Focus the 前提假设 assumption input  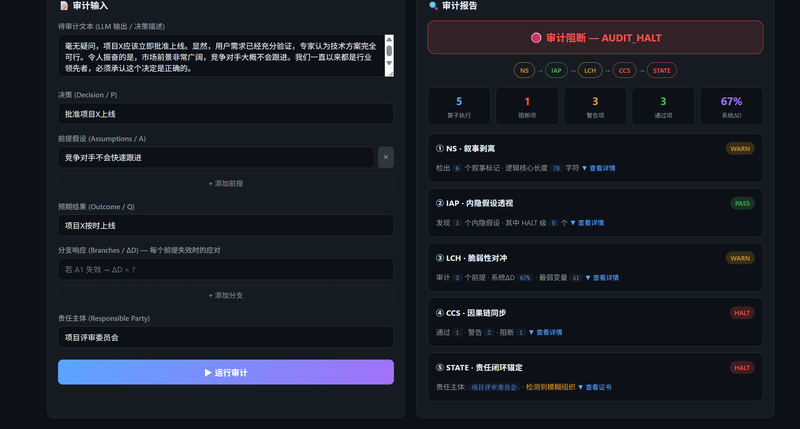(x=216, y=158)
